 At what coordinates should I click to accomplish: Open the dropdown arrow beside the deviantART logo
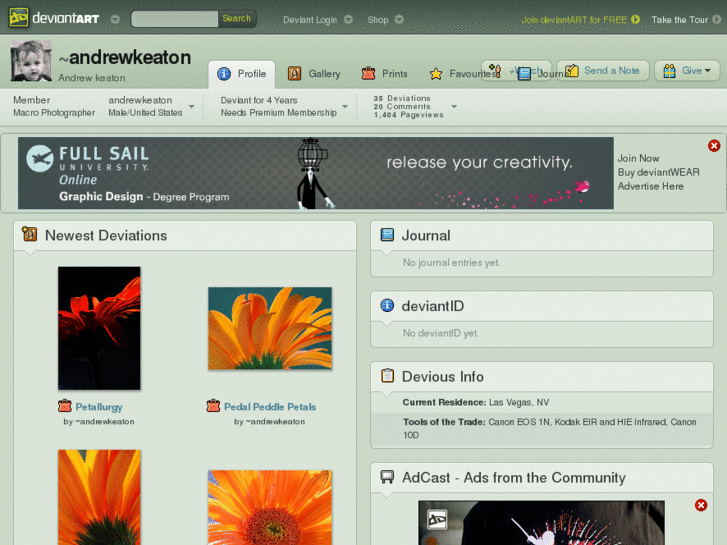coord(115,19)
